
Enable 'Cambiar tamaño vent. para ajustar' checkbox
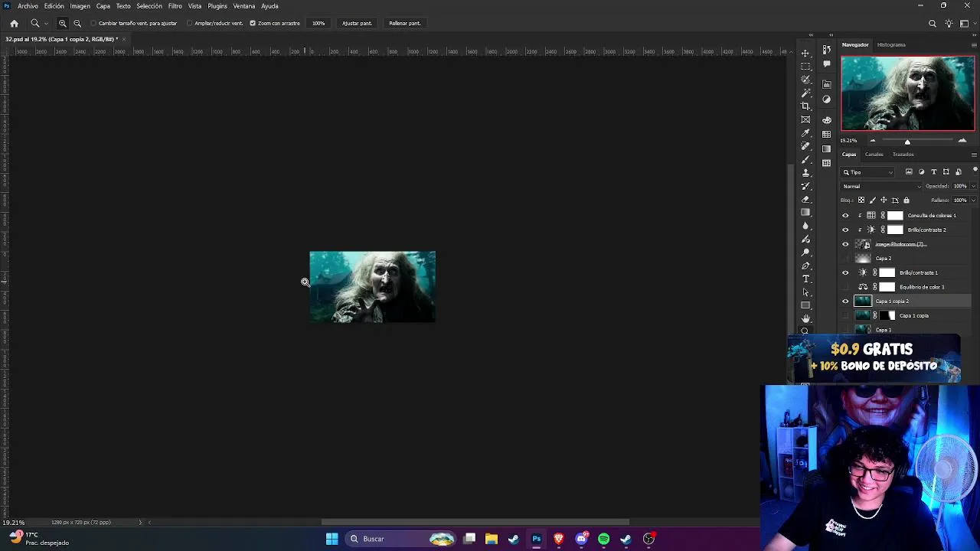[93, 23]
